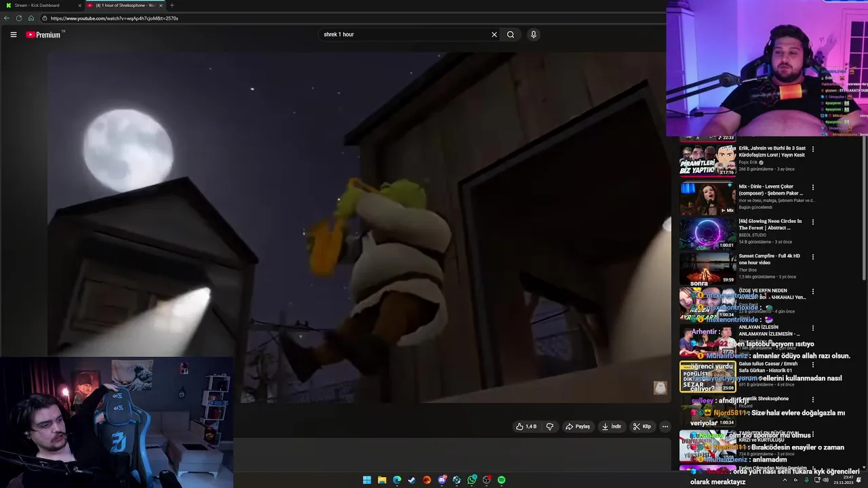Screen dimensions: 868x488
Task: Open the Sunset Campfire thumbnail
Action: [707, 268]
